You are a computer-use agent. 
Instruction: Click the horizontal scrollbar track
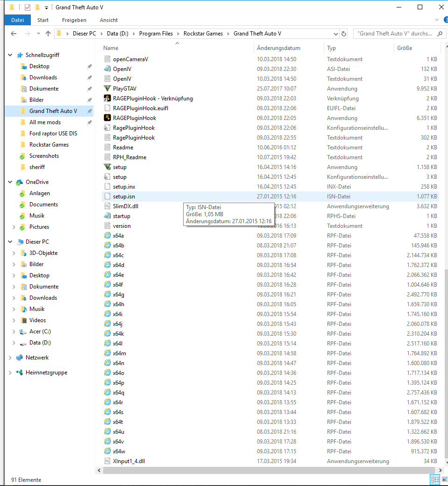pyautogui.click(x=269, y=471)
